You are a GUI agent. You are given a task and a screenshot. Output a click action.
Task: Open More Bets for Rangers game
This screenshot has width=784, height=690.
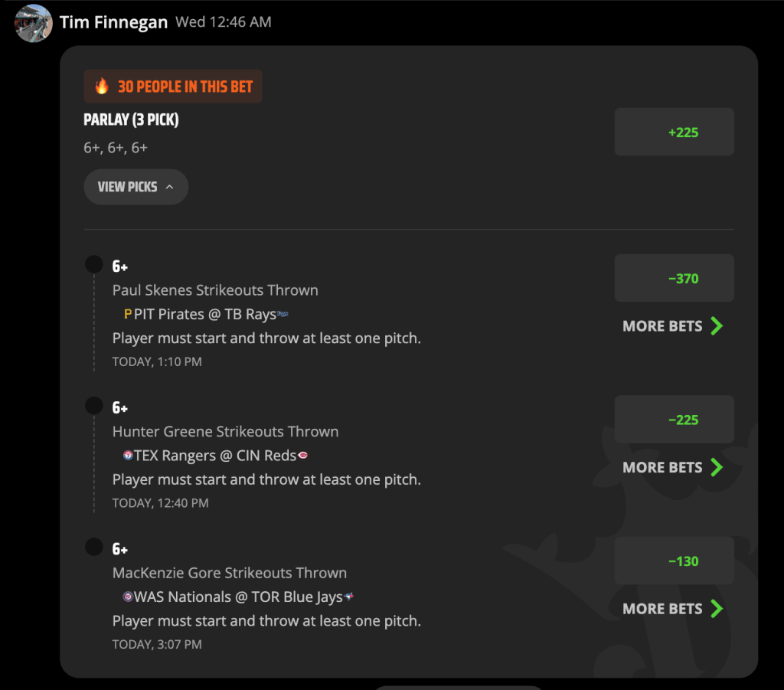673,467
